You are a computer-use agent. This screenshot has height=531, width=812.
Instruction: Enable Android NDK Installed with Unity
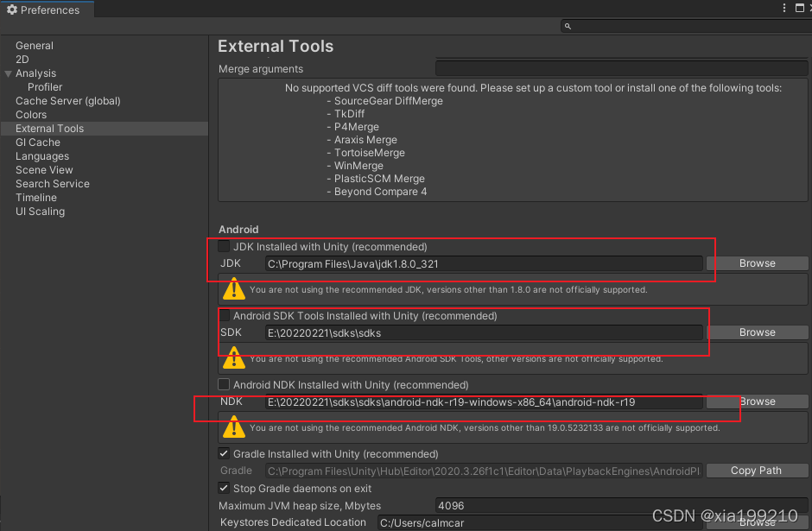point(223,384)
